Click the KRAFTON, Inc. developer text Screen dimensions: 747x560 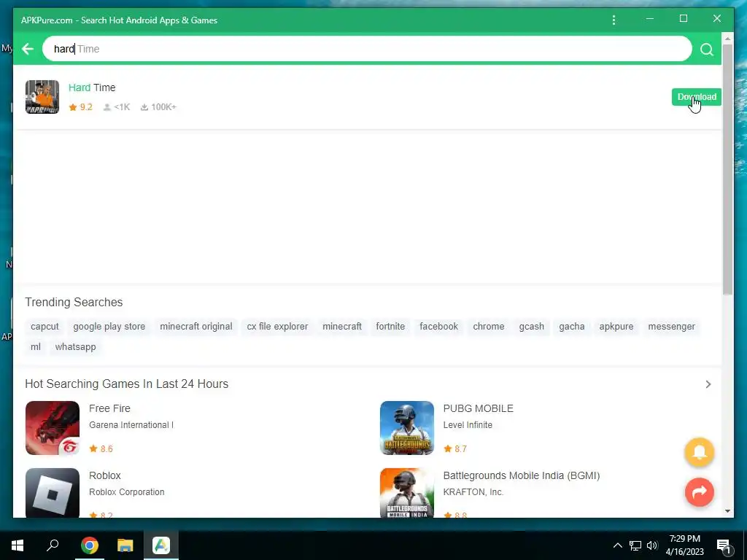point(473,492)
